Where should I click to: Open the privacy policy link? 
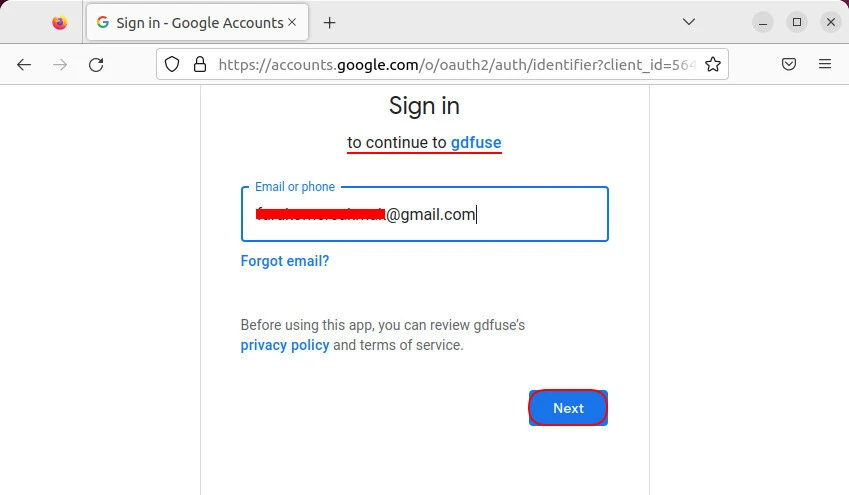pos(285,345)
